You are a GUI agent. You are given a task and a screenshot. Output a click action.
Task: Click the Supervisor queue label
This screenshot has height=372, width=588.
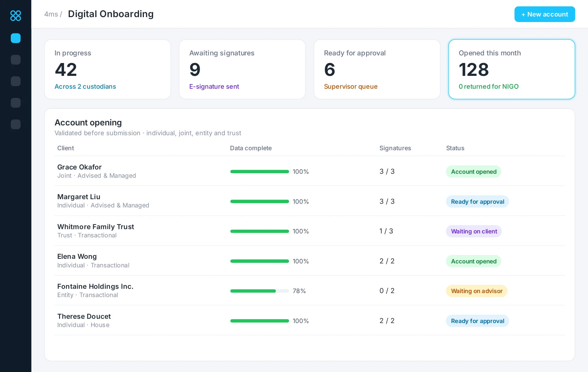(x=351, y=87)
